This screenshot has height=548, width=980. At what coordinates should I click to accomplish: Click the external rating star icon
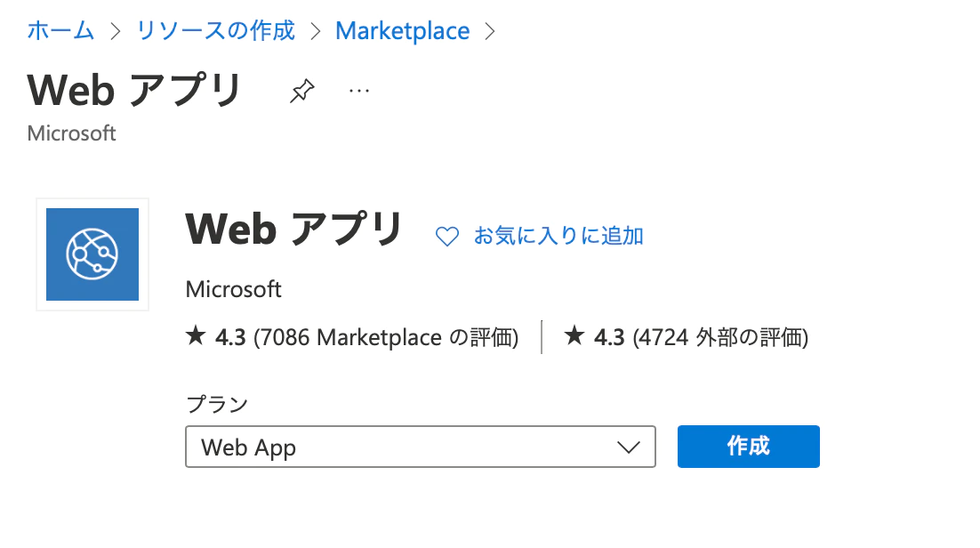pyautogui.click(x=574, y=336)
